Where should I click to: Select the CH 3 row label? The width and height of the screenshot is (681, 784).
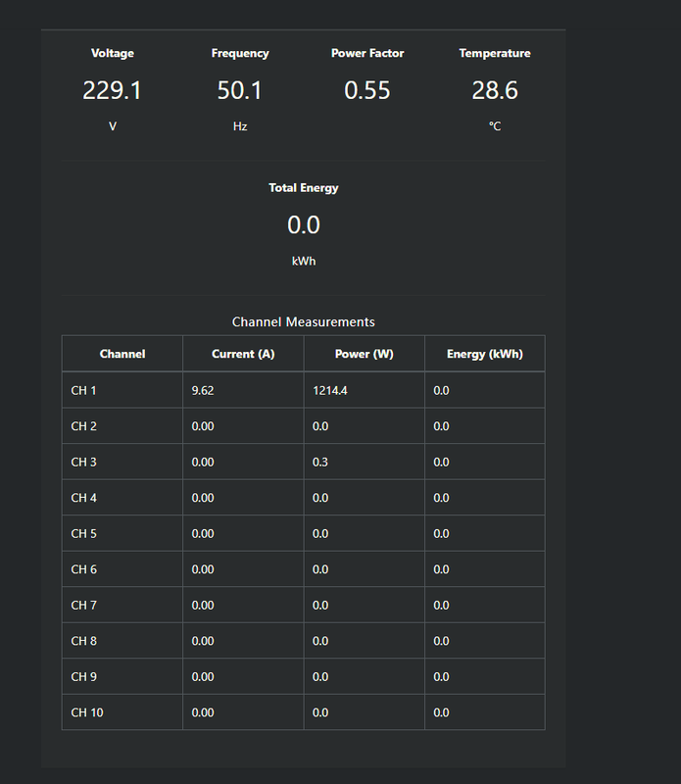click(84, 462)
